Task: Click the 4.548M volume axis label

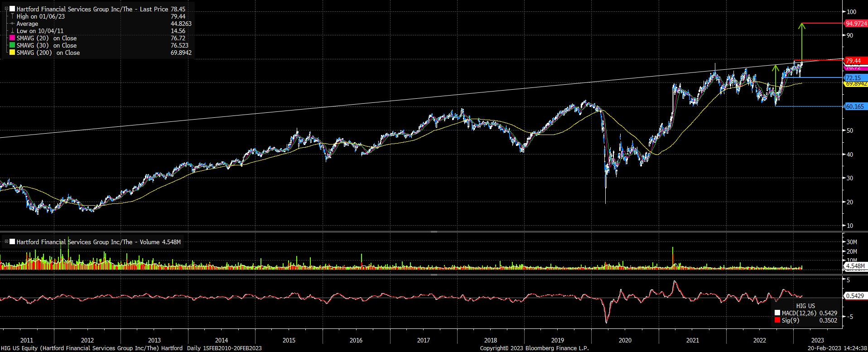Action: tap(855, 266)
